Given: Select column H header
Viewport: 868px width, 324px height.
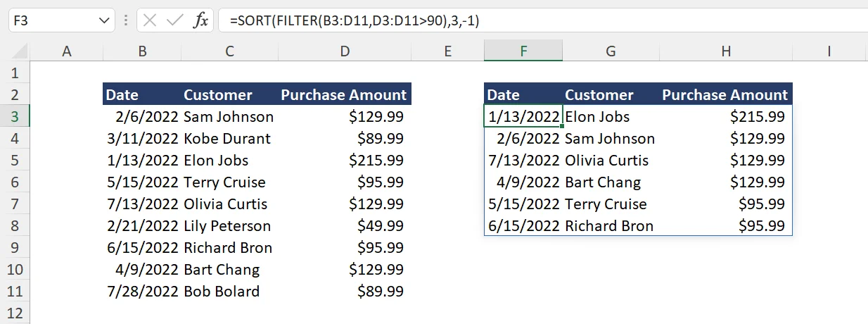Looking at the screenshot, I should [x=725, y=51].
